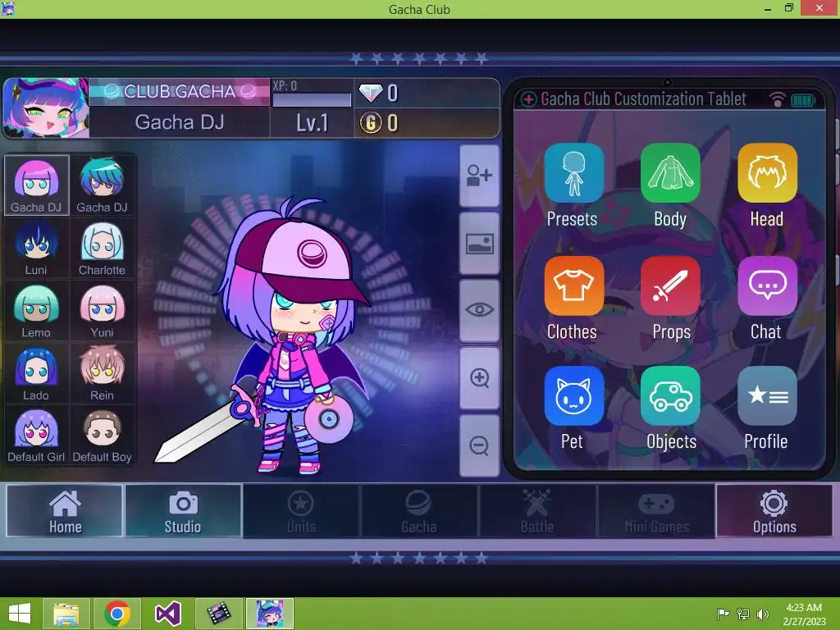The width and height of the screenshot is (840, 630).
Task: Click the Action Center flag icon
Action: coord(723,614)
